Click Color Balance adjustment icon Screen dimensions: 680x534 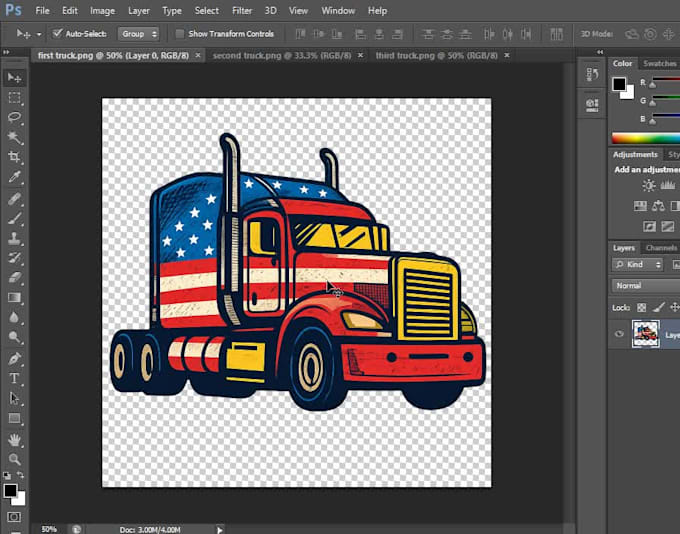[x=658, y=206]
